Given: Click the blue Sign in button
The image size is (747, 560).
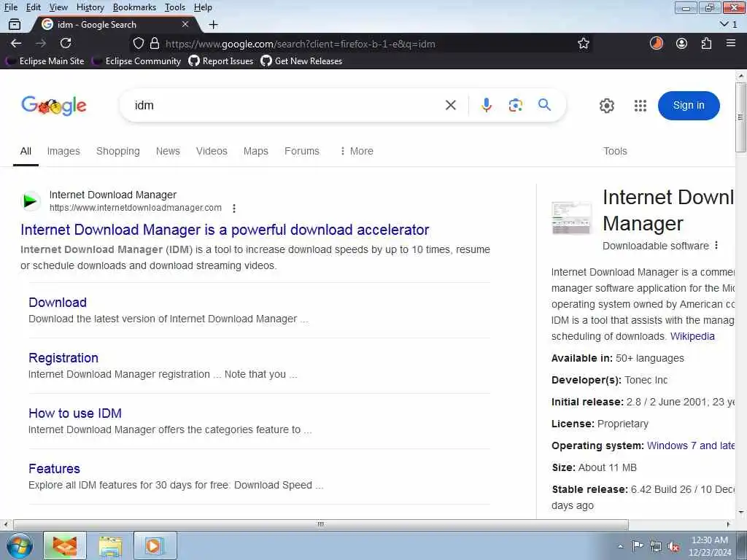Looking at the screenshot, I should tap(689, 105).
